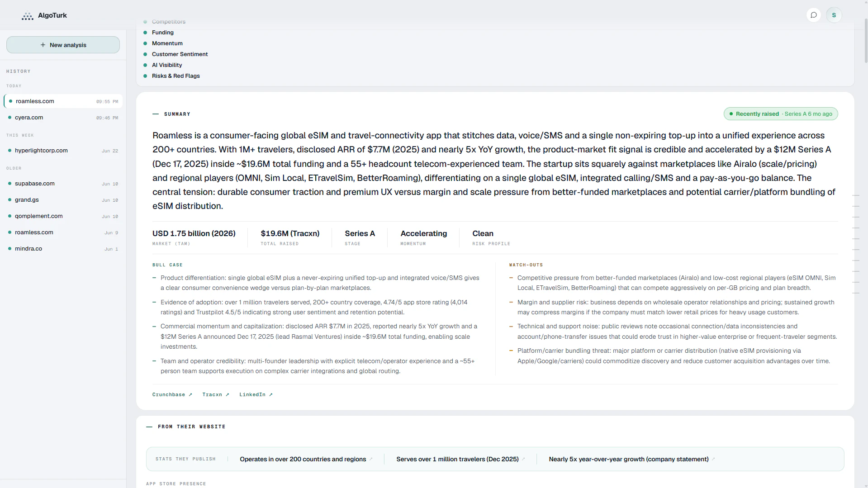Open qomplement.com history entry

point(63,216)
